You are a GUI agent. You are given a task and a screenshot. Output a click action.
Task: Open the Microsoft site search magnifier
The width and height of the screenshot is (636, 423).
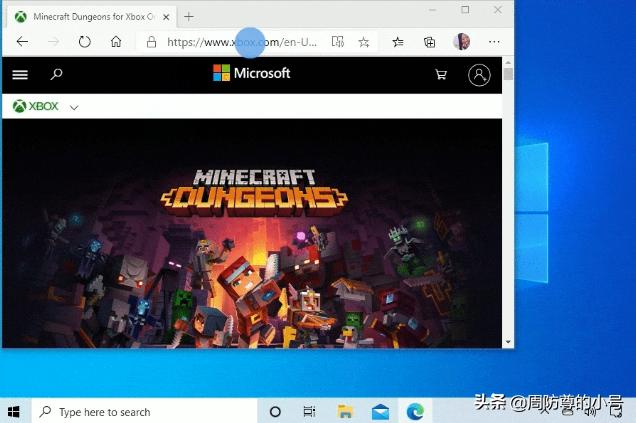click(56, 74)
